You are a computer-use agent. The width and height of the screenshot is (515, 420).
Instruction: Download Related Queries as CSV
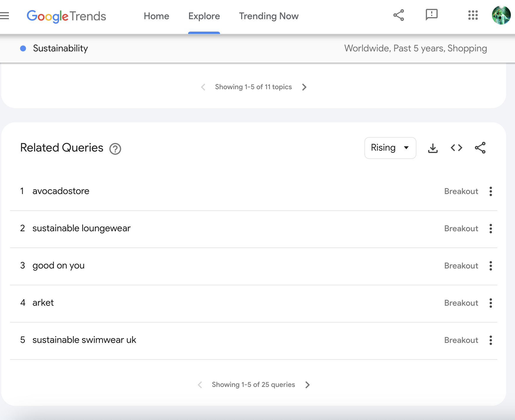(x=433, y=148)
